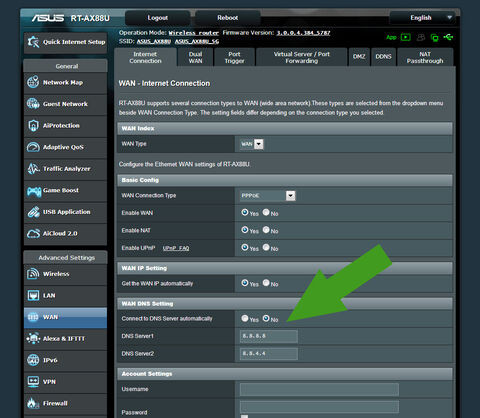This screenshot has width=480, height=418.
Task: Select the Game Boost controller icon
Action: pos(34,191)
